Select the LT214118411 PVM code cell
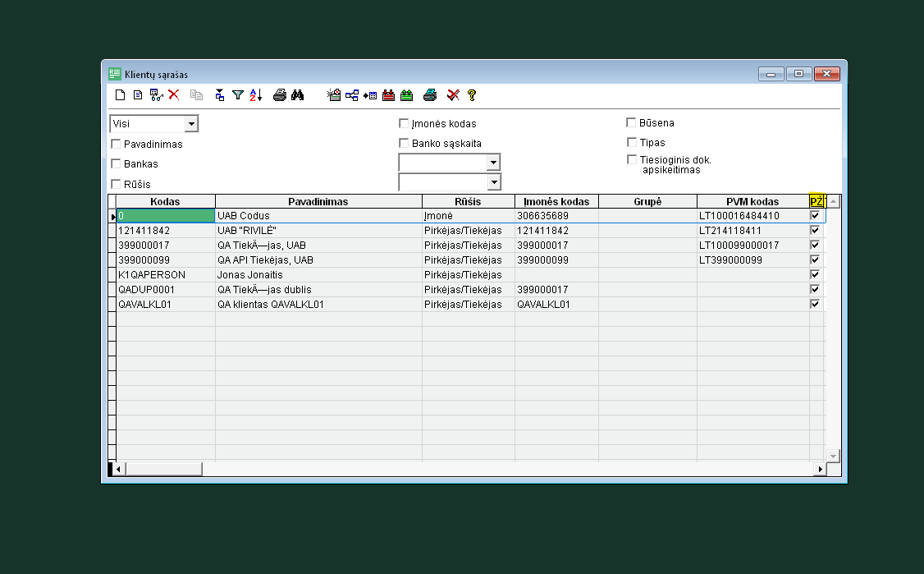Screen dimensions: 924x574 click(752, 231)
